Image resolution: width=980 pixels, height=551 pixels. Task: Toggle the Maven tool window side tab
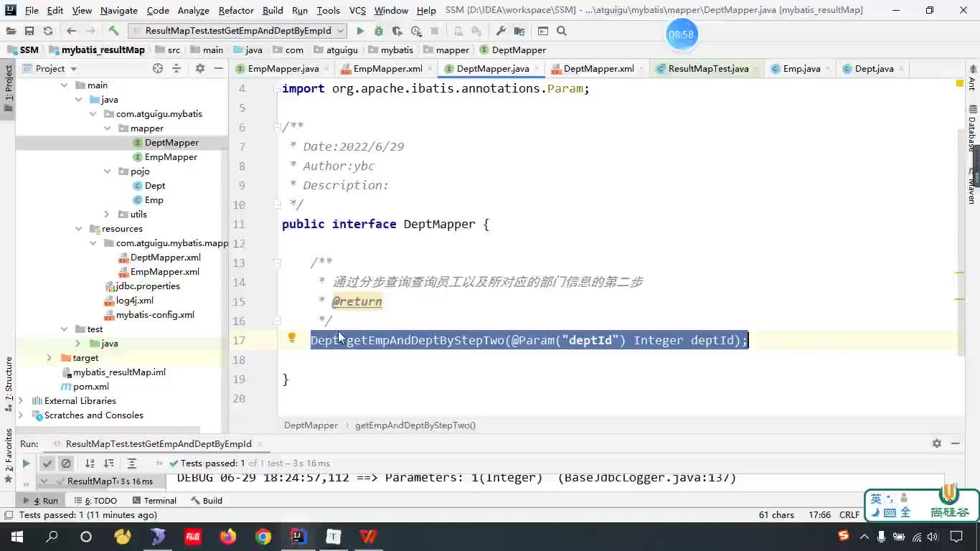pyautogui.click(x=972, y=185)
